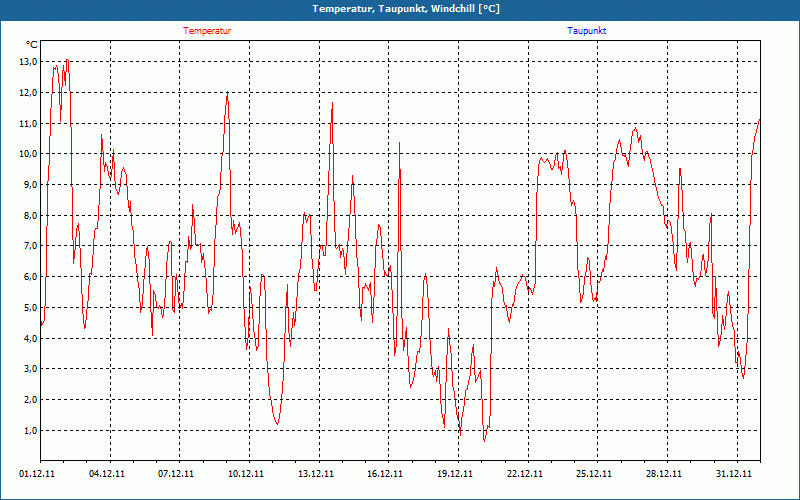Select the 3,0 y-axis label
The height and width of the screenshot is (500, 800).
31,369
